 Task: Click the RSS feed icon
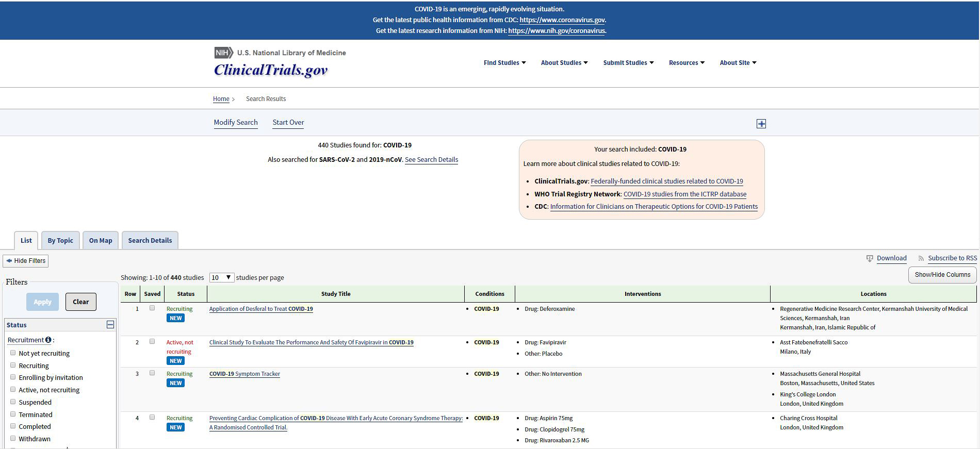point(921,258)
